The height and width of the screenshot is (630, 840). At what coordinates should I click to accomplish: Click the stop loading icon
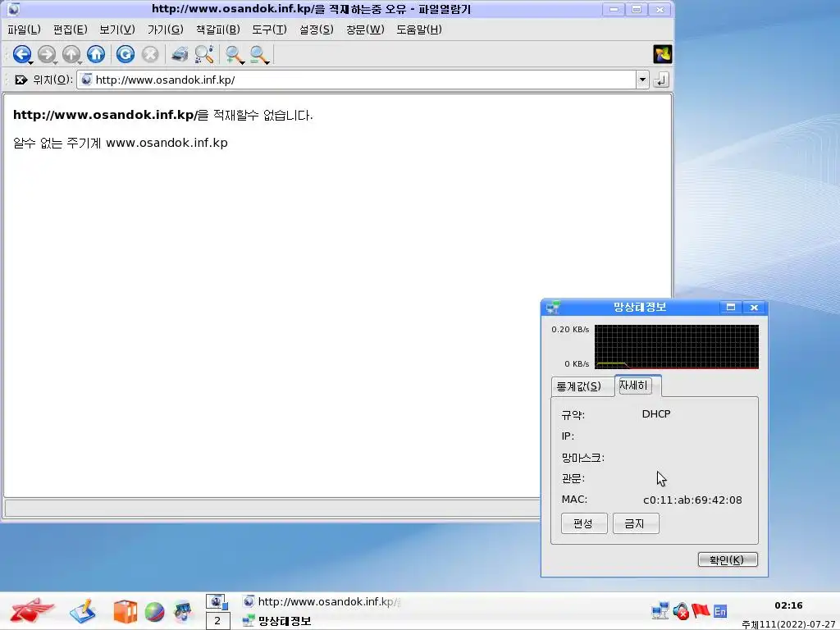coord(151,54)
